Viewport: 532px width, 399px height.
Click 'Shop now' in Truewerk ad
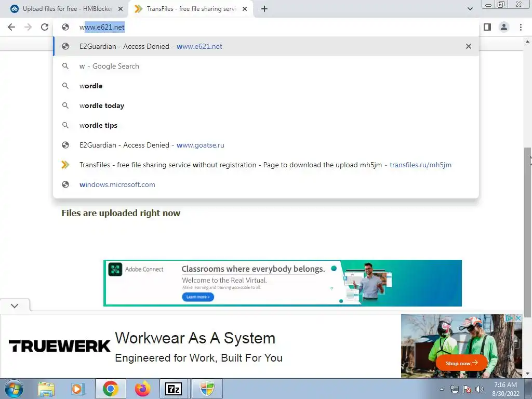coord(461,363)
